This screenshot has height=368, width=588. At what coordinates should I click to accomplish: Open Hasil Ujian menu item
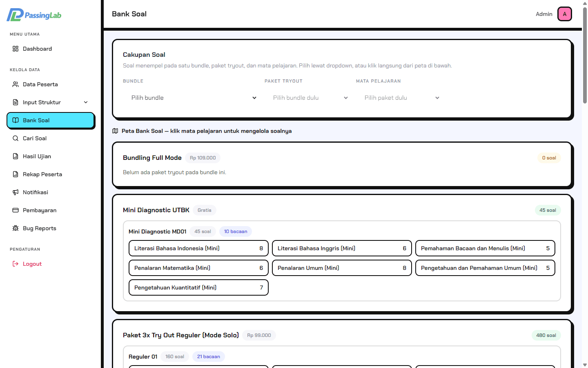pos(51,156)
